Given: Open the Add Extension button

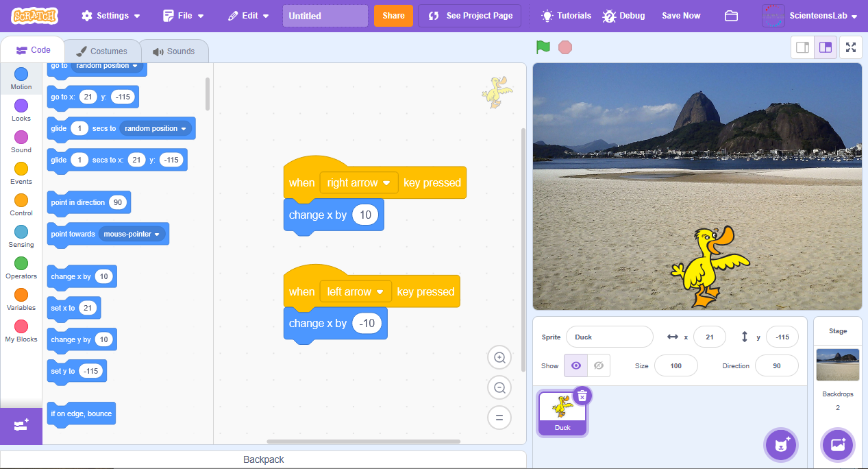Looking at the screenshot, I should pos(21,426).
